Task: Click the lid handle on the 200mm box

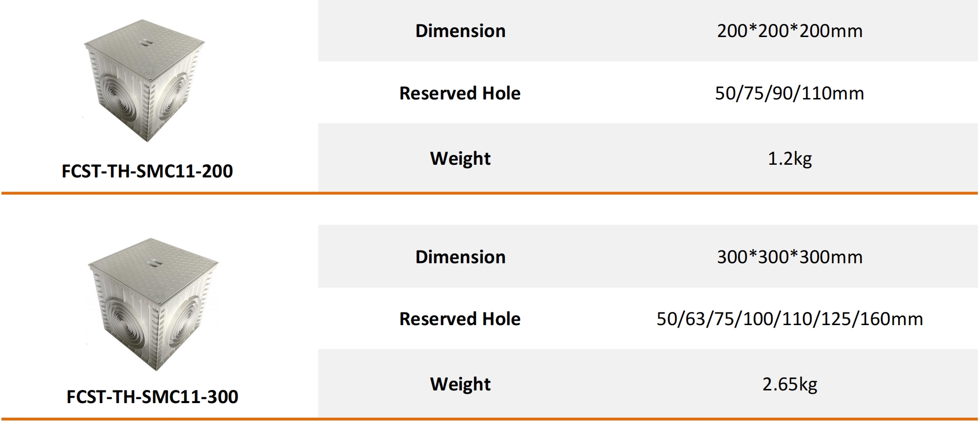Action: click(146, 42)
